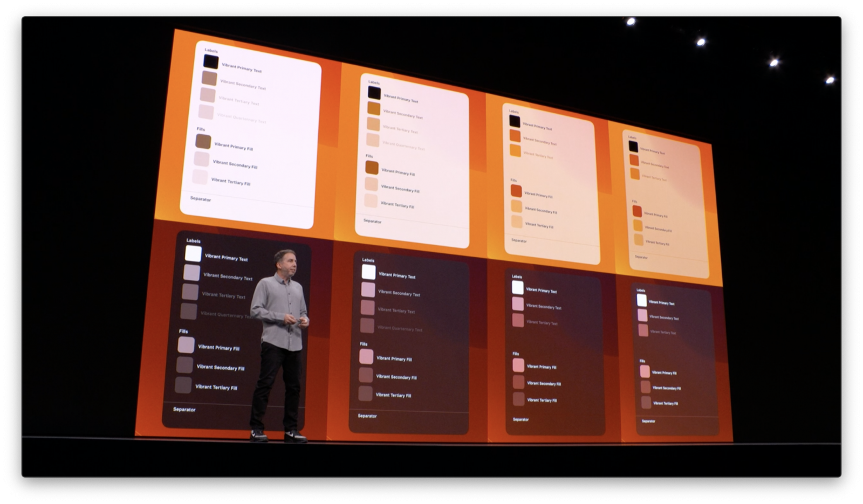Image resolution: width=863 pixels, height=504 pixels.
Task: Click the presenter standing on stage
Action: pos(279,345)
